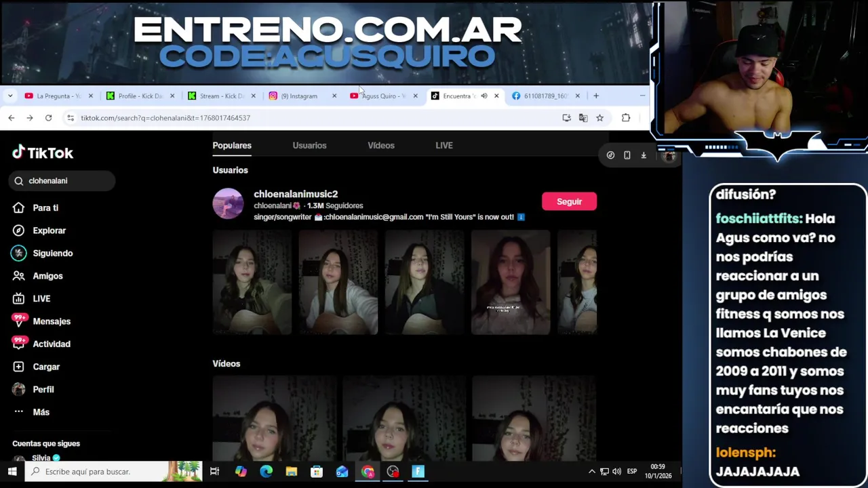Close the Instagram tab

pyautogui.click(x=334, y=96)
